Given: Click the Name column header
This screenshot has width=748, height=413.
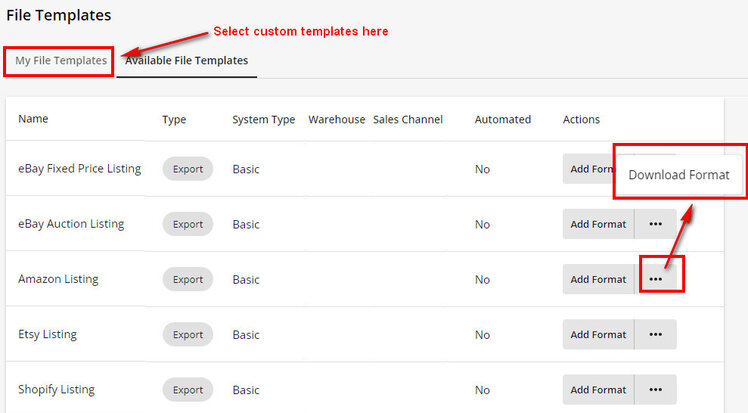Looking at the screenshot, I should pos(33,119).
